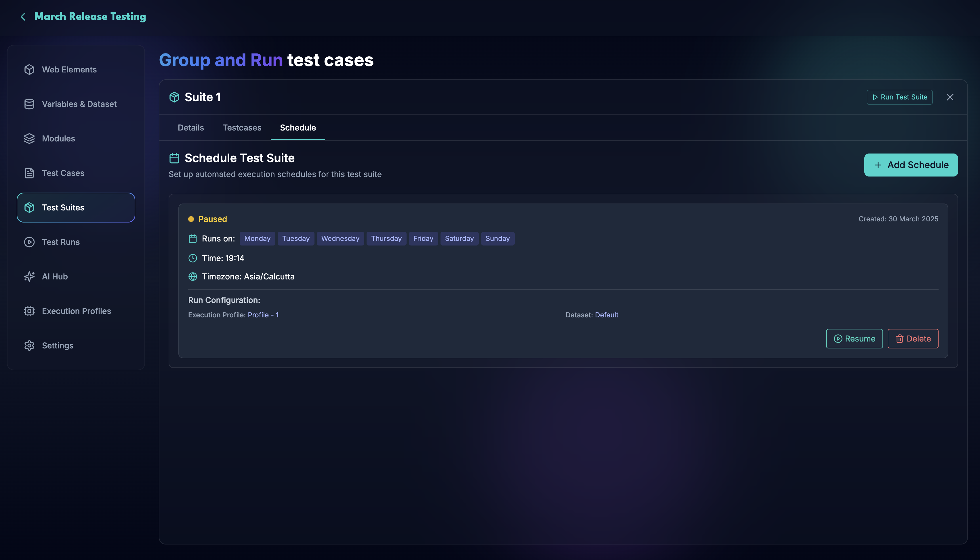Image resolution: width=980 pixels, height=560 pixels.
Task: Open Test Runs page
Action: [x=76, y=242]
